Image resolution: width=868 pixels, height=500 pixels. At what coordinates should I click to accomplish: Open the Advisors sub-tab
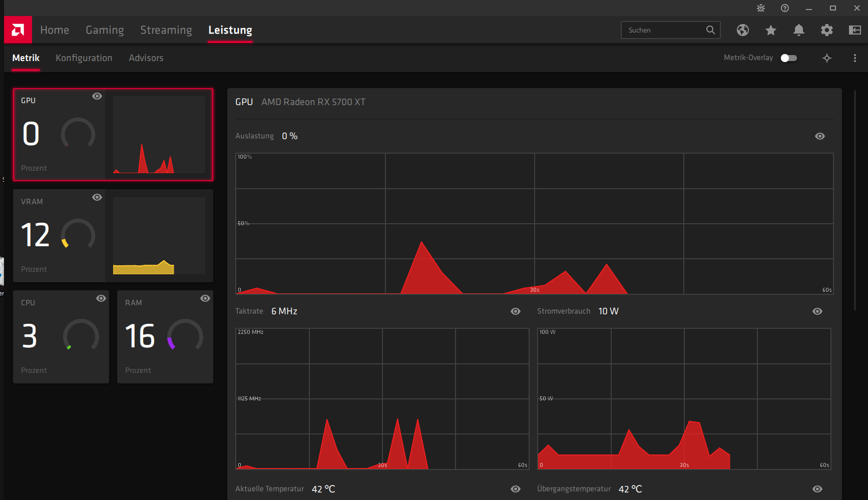coord(146,58)
